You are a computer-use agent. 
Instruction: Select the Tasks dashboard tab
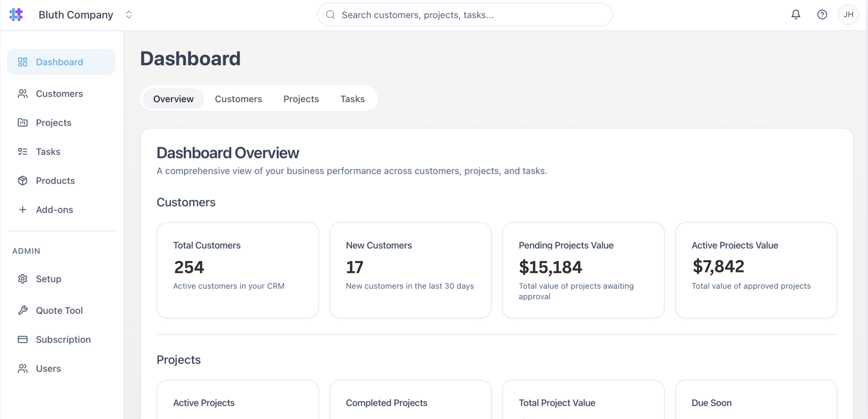[352, 99]
